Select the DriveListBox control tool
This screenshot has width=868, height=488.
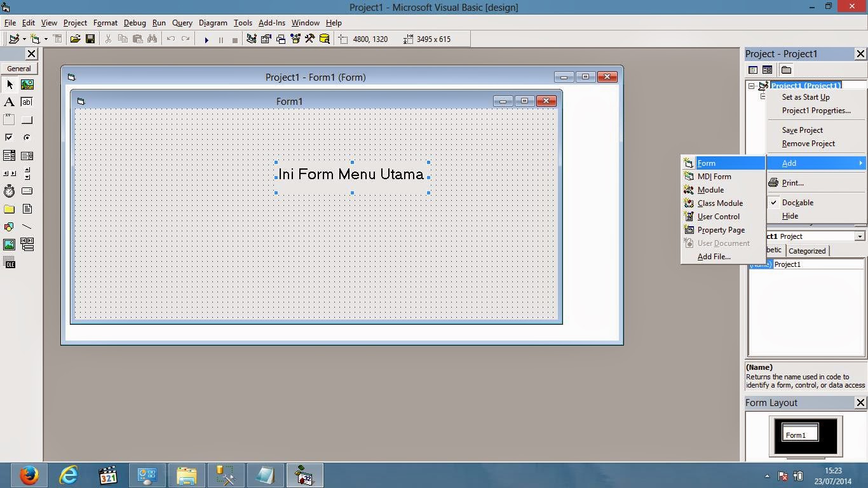[27, 191]
